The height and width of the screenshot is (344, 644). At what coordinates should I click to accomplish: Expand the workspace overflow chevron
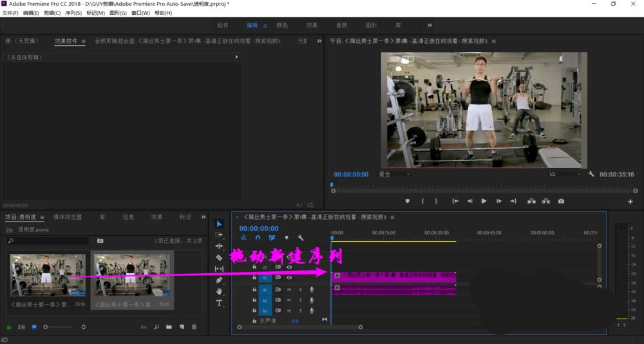coord(430,25)
